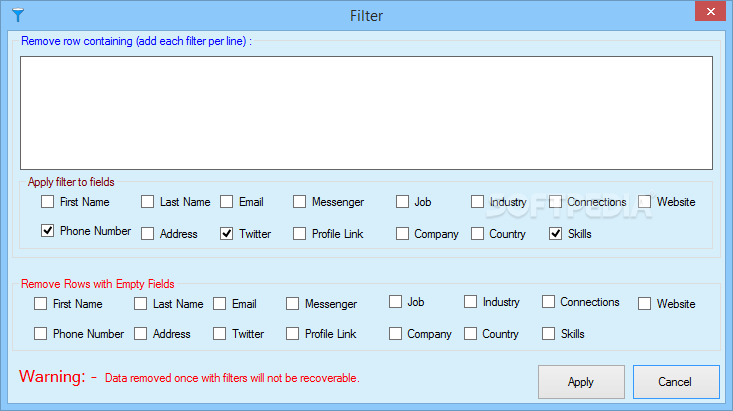Viewport: 733px width, 411px height.
Task: Uncheck Twitter under Apply filter to fields
Action: tap(226, 233)
